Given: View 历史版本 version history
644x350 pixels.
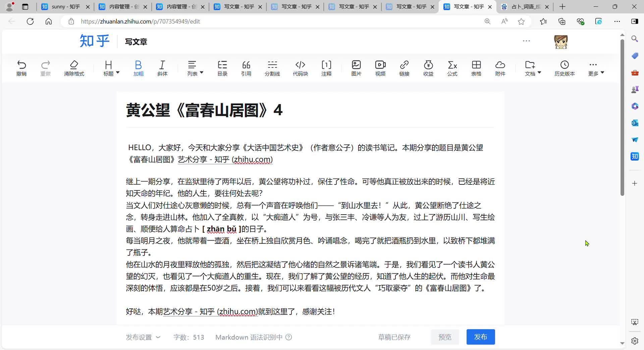Looking at the screenshot, I should click(565, 68).
